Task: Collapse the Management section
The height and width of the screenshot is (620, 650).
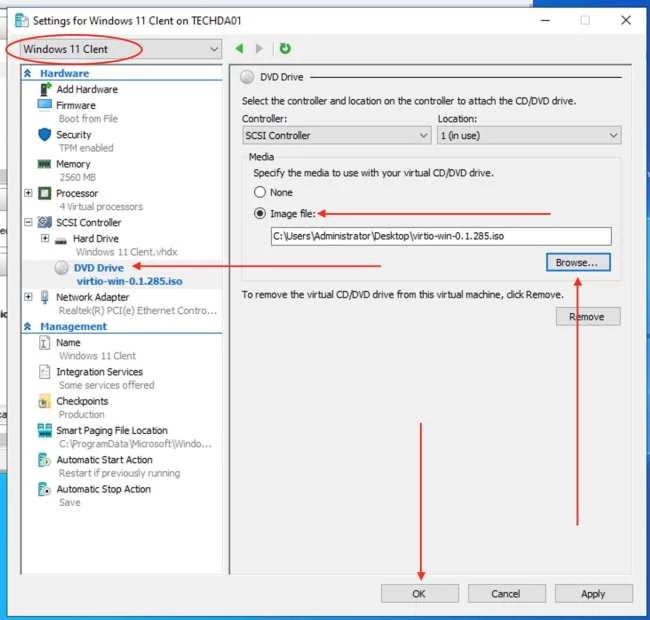Action: click(28, 327)
